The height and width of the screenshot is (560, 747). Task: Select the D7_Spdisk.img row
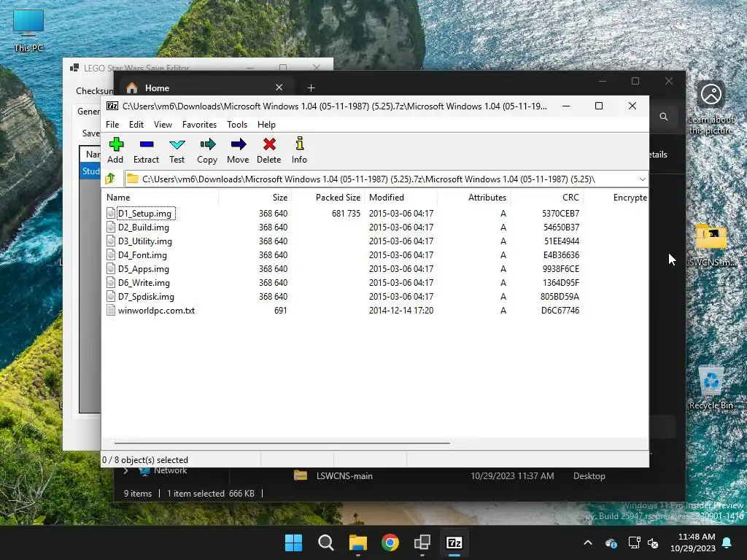374,296
